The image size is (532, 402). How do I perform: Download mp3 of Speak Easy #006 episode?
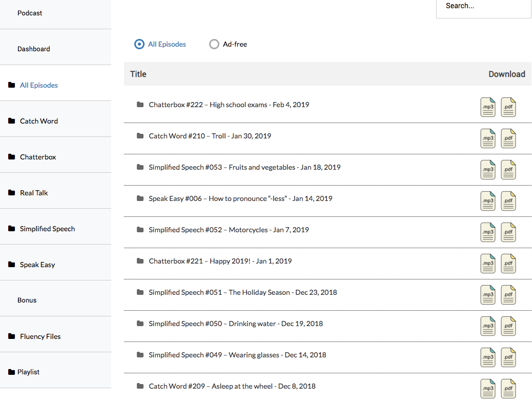click(x=487, y=201)
